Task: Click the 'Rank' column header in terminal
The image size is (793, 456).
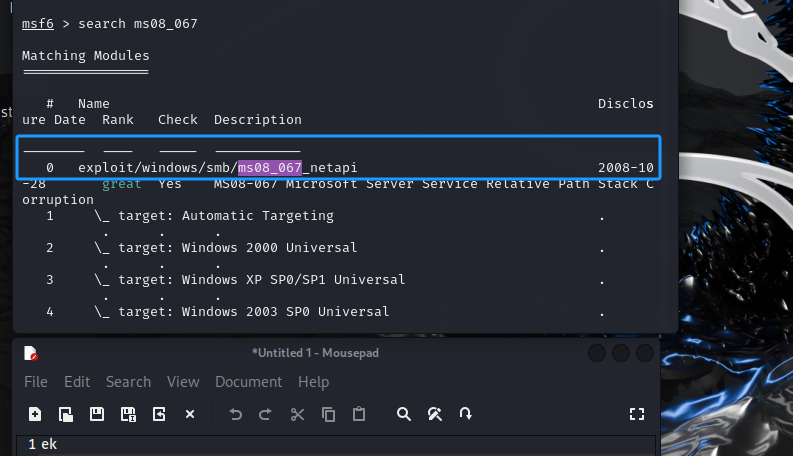Action: (118, 120)
